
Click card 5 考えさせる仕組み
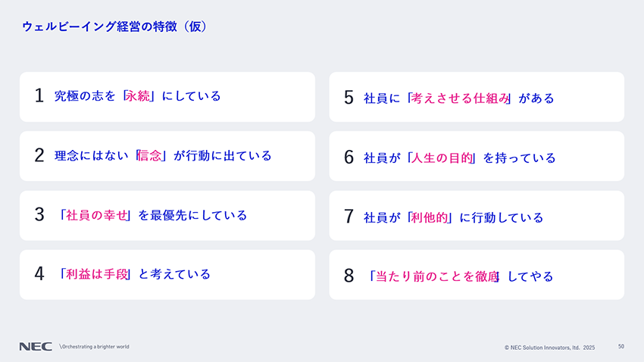pyautogui.click(x=477, y=97)
